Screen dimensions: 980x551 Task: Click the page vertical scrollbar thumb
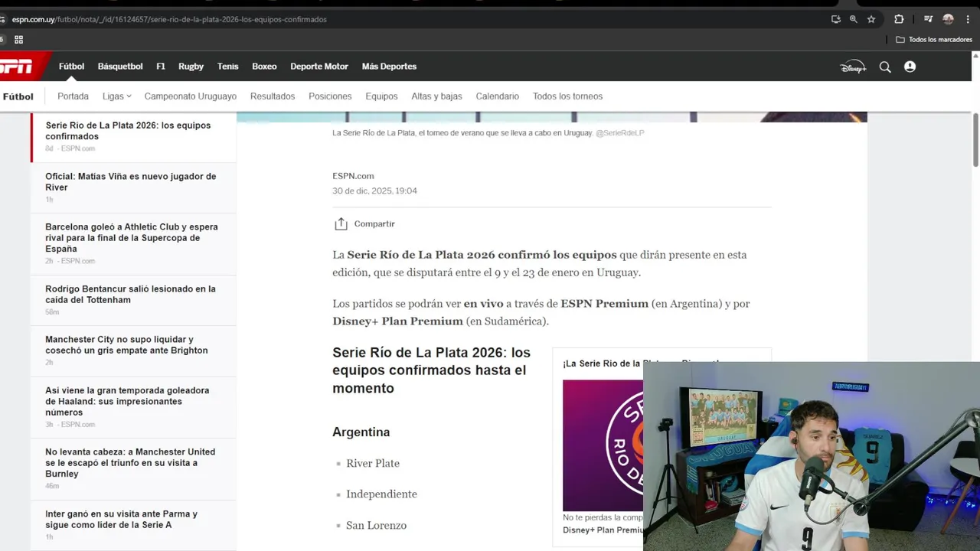tap(975, 139)
